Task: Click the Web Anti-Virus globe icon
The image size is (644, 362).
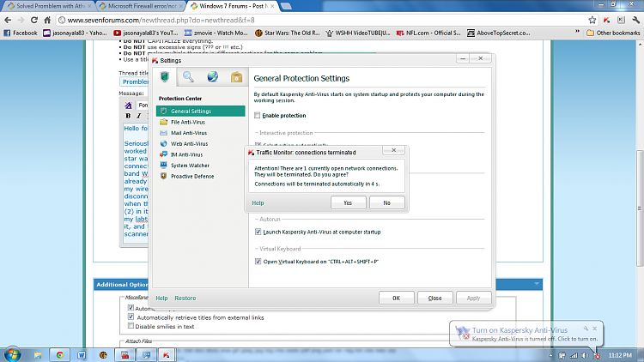Action: tap(163, 143)
